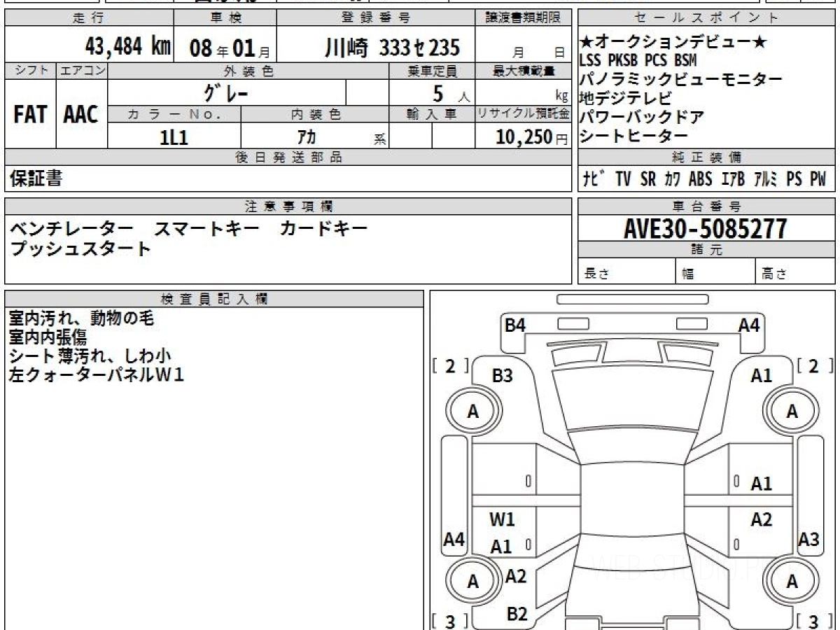840x630 pixels.
Task: Click the W1 mark on car diagram
Action: click(x=502, y=519)
